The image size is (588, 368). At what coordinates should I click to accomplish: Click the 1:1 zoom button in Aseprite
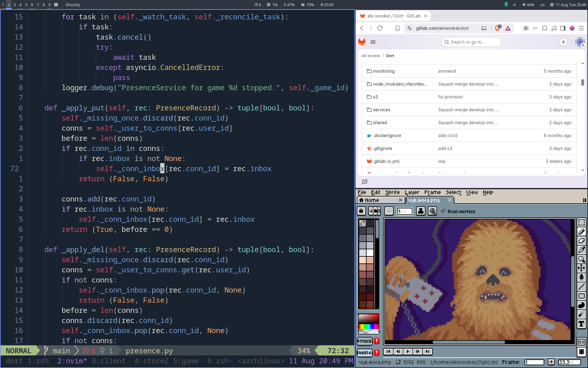581,342
